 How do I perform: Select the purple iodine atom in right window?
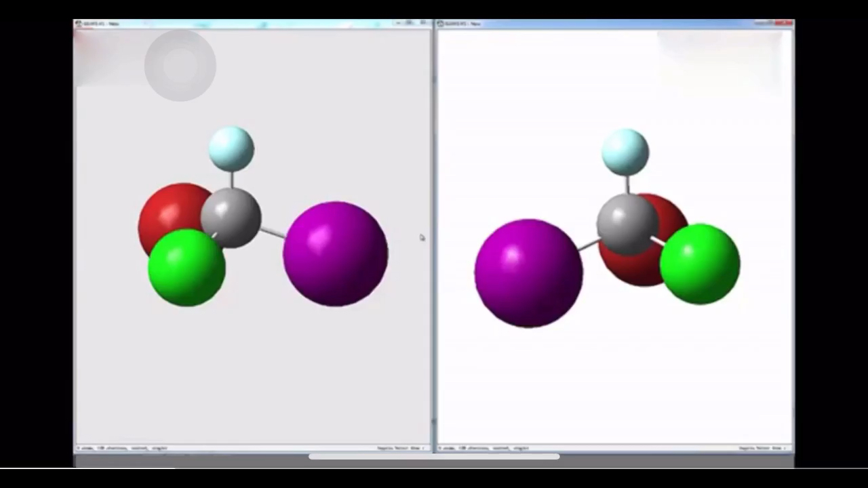coord(528,273)
